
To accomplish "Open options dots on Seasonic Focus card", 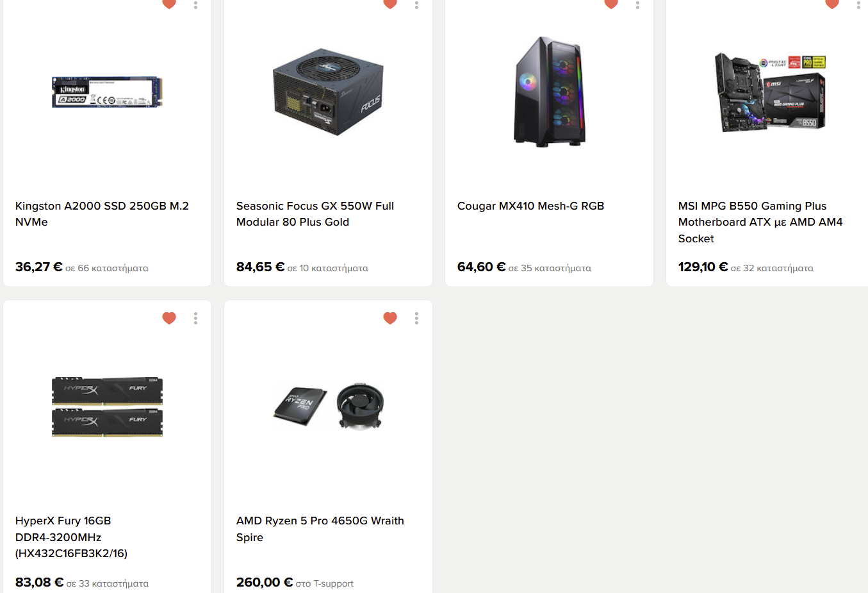I will [x=416, y=4].
